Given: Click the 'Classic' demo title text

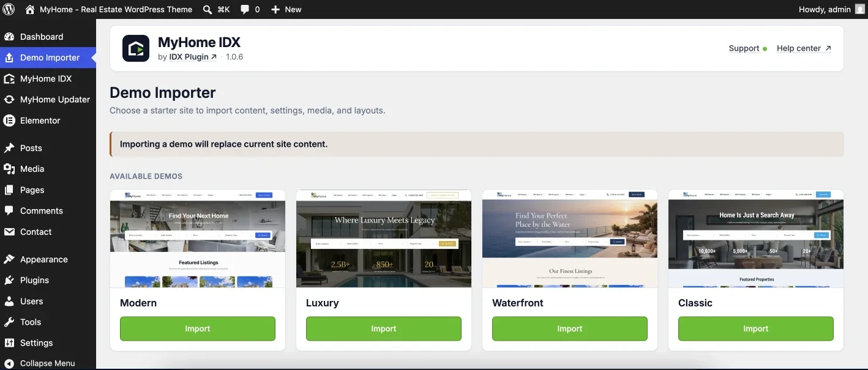Looking at the screenshot, I should click(695, 303).
